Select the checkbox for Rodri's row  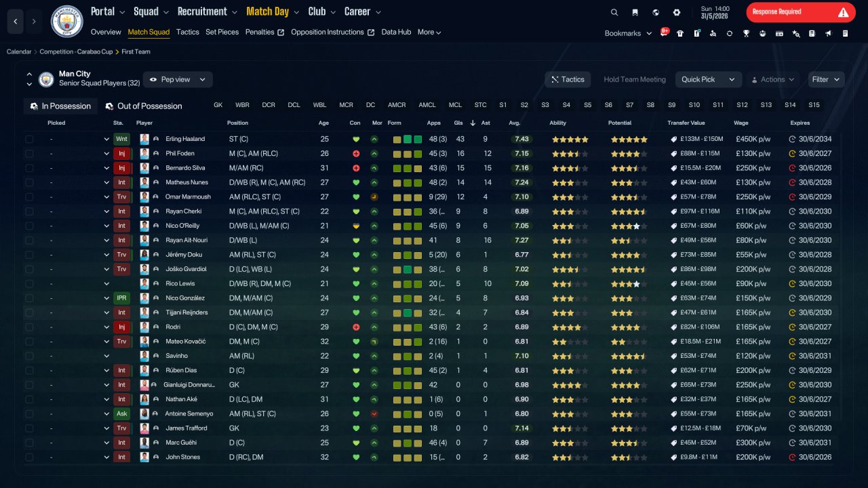[29, 327]
